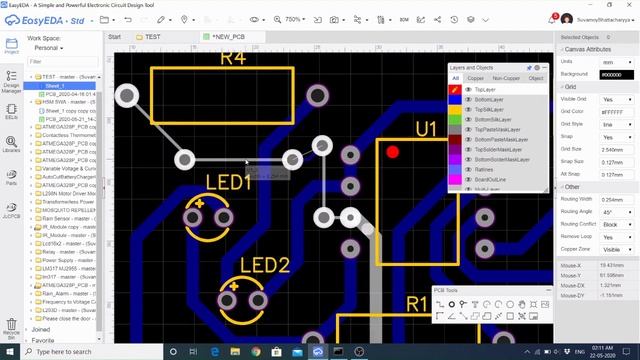Click the Undo toolbar icon
This screenshot has width=640, height=360.
128,20
